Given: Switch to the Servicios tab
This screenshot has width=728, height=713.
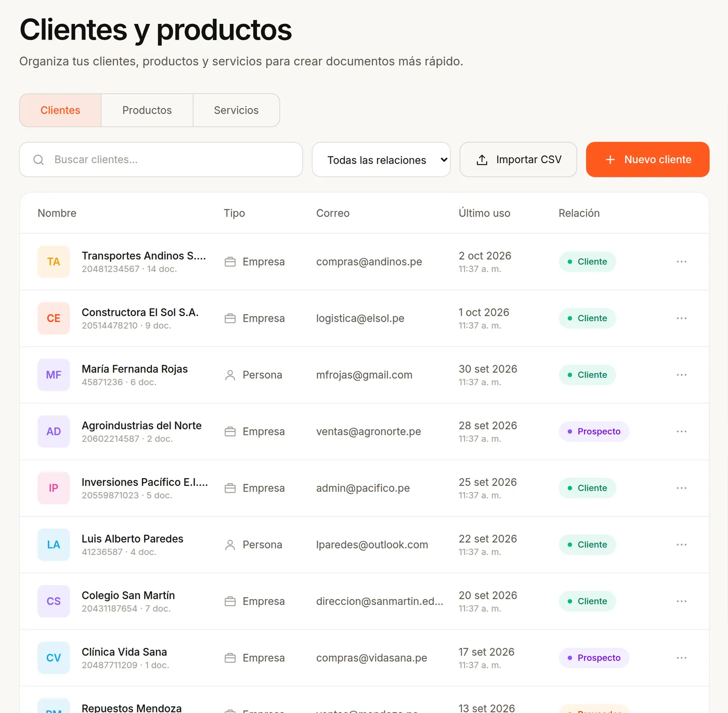Looking at the screenshot, I should [236, 110].
